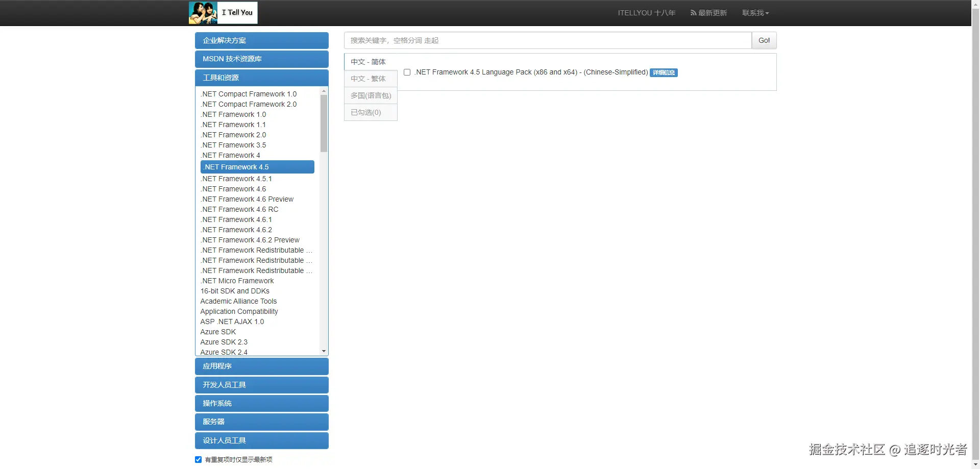Expand the 服务器 category panel
This screenshot has height=469, width=980.
(262, 422)
